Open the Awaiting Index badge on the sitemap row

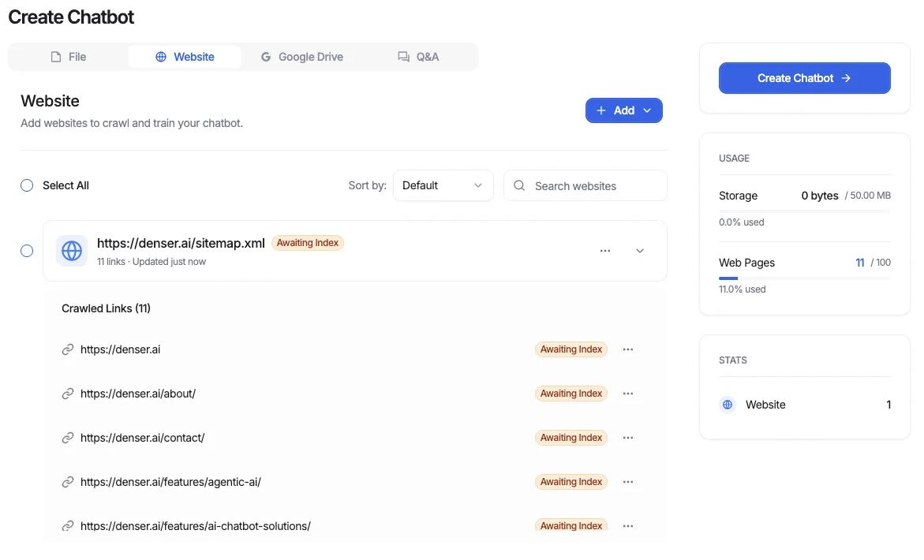(x=307, y=243)
